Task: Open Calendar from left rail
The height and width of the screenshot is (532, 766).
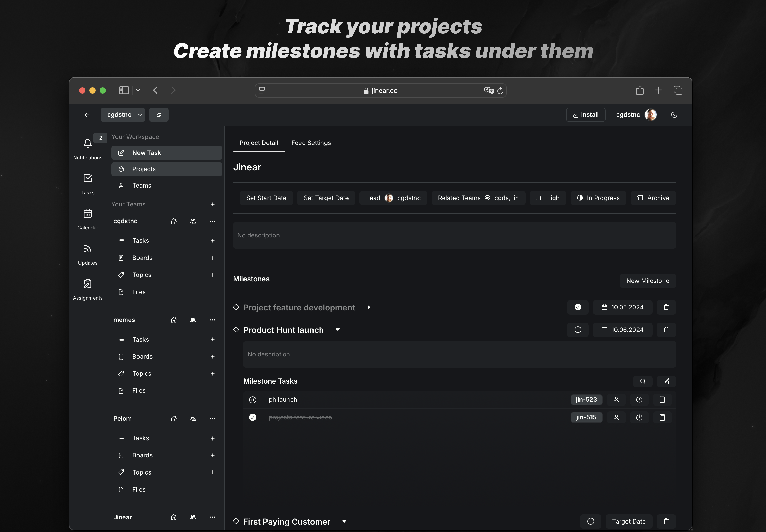Action: tap(87, 214)
